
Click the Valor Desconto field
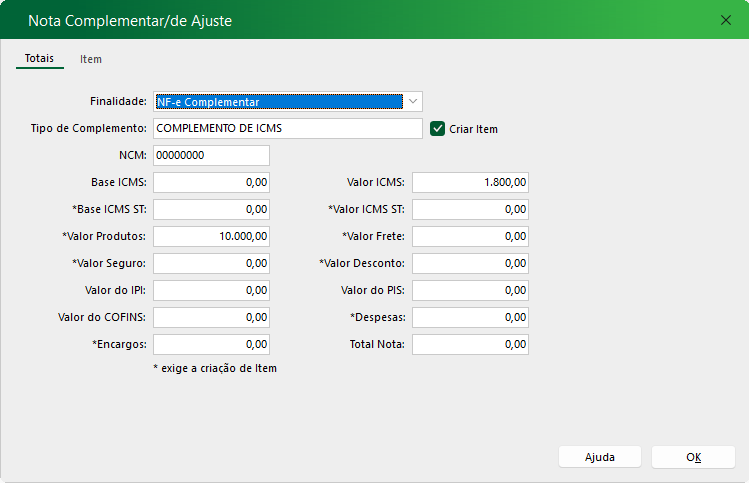470,264
